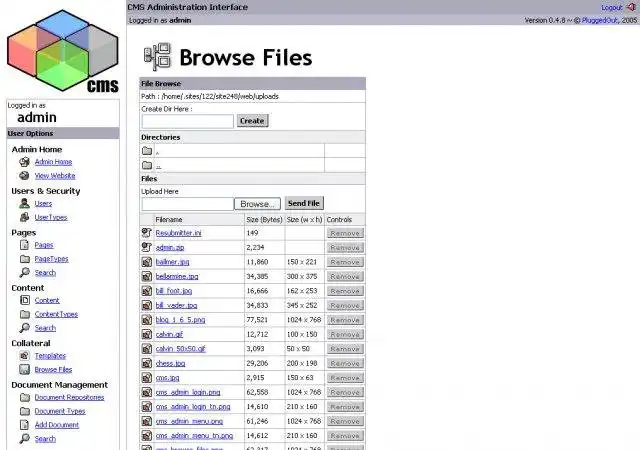This screenshot has width=640, height=450.
Task: Click the Admin Home icon
Action: (24, 162)
